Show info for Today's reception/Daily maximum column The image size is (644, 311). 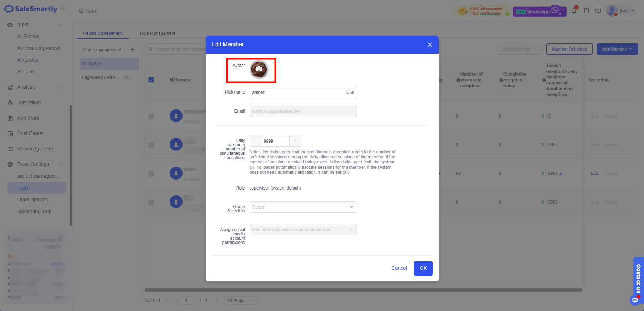tap(544, 80)
